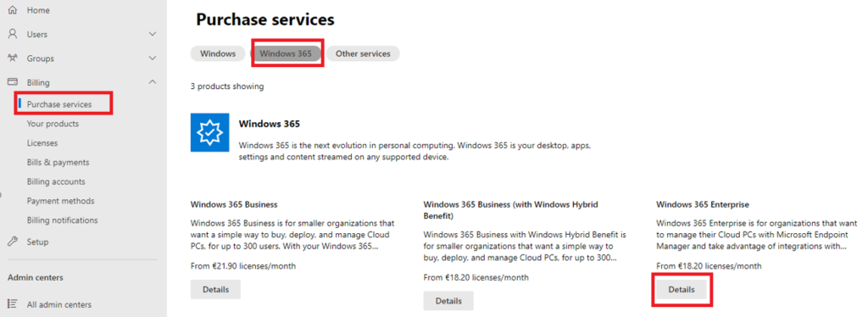This screenshot has width=868, height=317.
Task: Click the Users person icon
Action: click(12, 34)
